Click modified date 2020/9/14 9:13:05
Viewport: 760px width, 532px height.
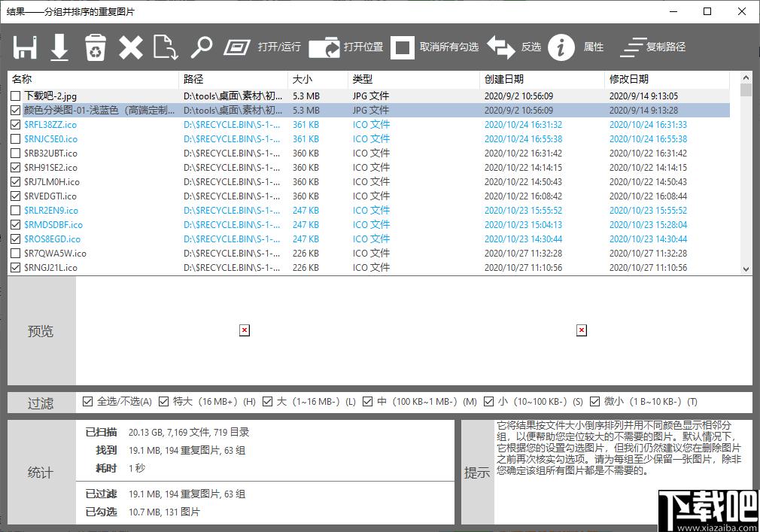(643, 96)
